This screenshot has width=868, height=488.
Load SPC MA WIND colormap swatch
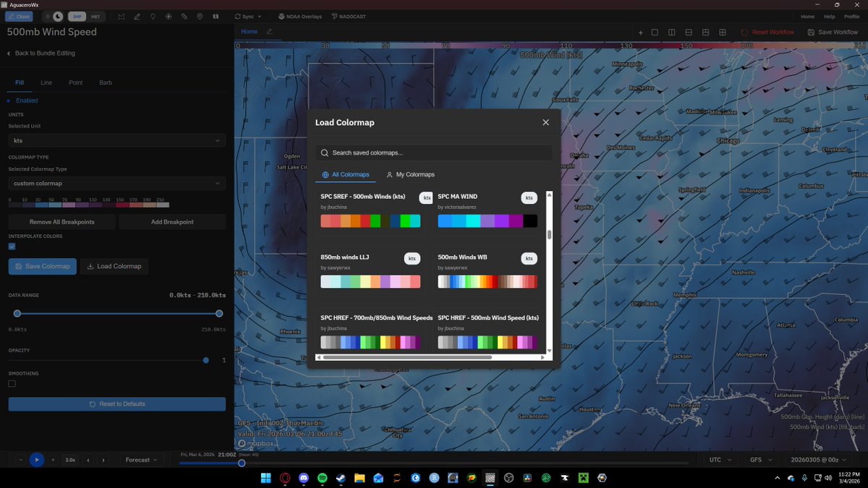point(487,221)
